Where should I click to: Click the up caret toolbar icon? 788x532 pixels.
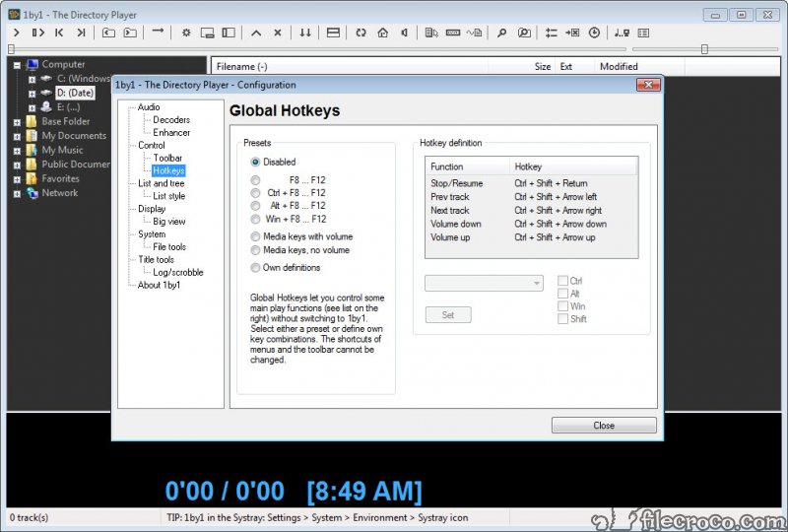click(x=256, y=33)
